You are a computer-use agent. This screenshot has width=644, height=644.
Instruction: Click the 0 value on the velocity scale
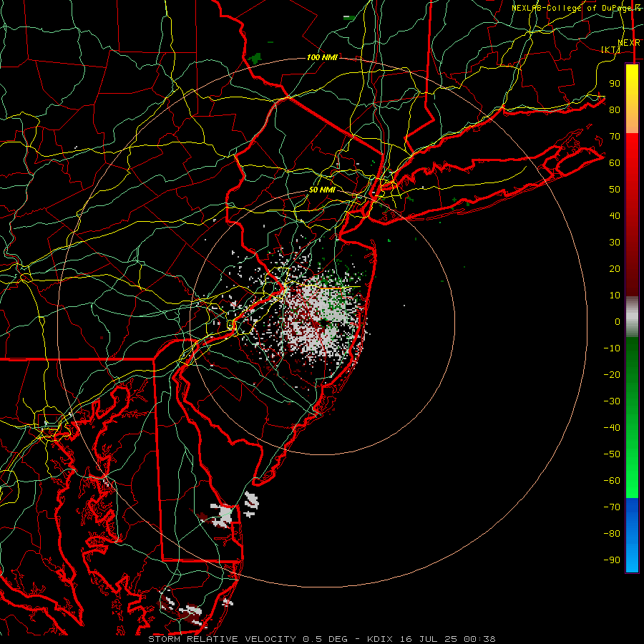click(x=618, y=321)
